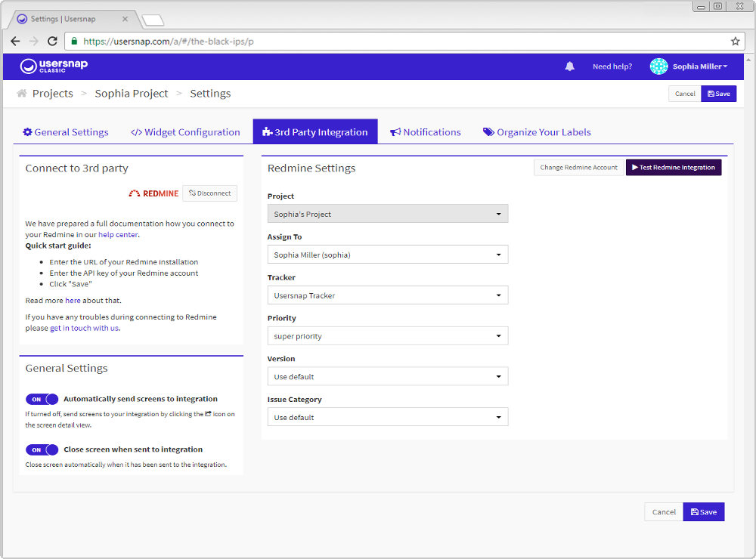This screenshot has height=559, width=756.
Task: Toggle Automatically send screens to integration
Action: 42,399
